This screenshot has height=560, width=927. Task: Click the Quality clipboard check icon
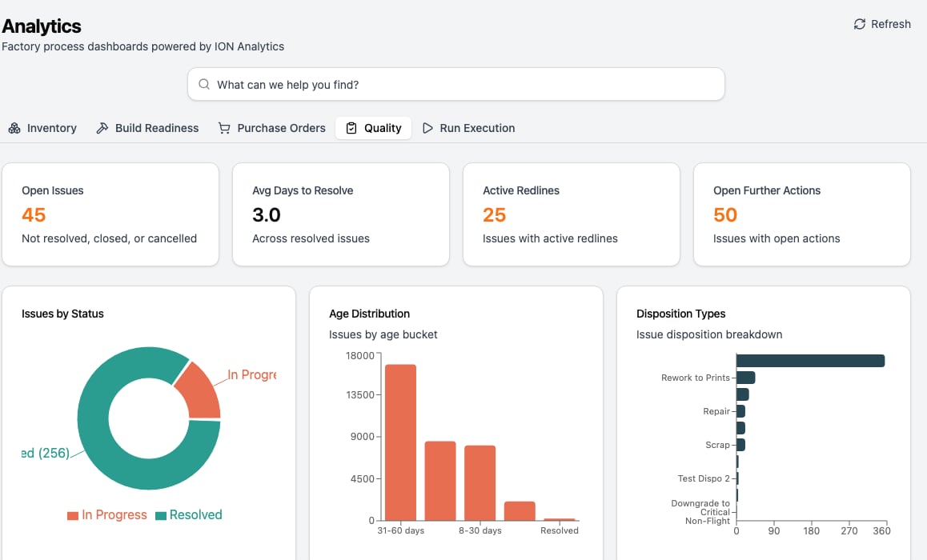coord(351,128)
